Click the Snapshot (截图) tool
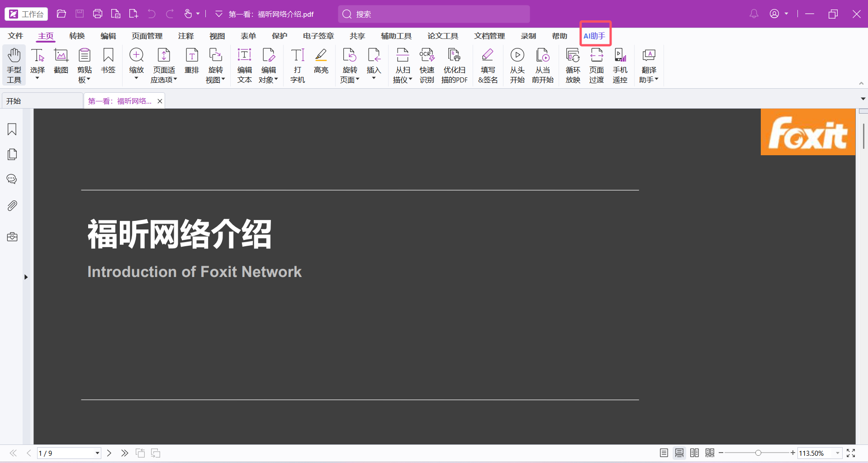868x463 pixels. pos(61,61)
